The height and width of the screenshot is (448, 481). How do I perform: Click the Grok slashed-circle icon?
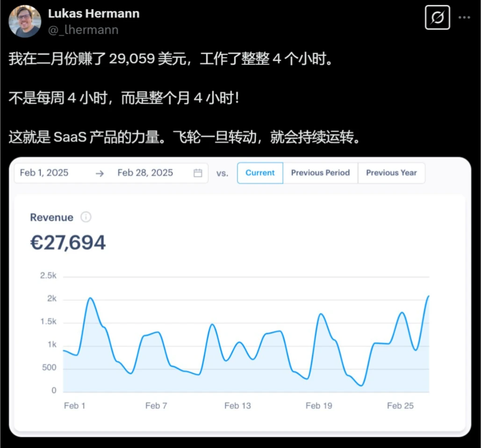437,18
